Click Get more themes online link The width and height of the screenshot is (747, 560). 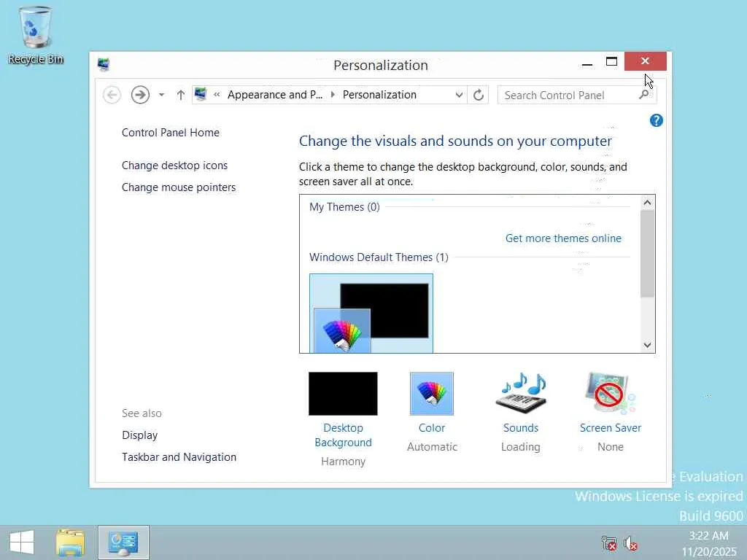click(563, 238)
